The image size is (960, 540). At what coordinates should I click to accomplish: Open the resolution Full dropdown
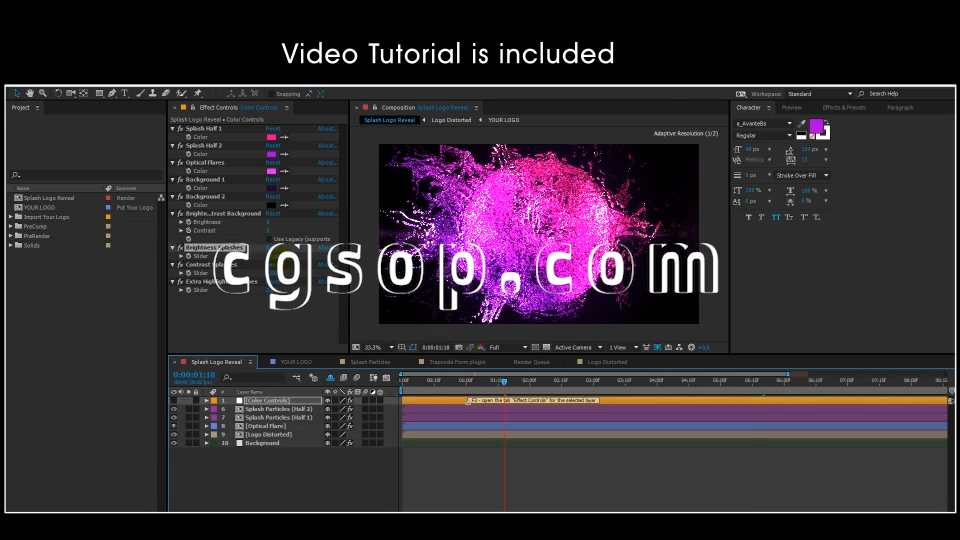pos(508,347)
